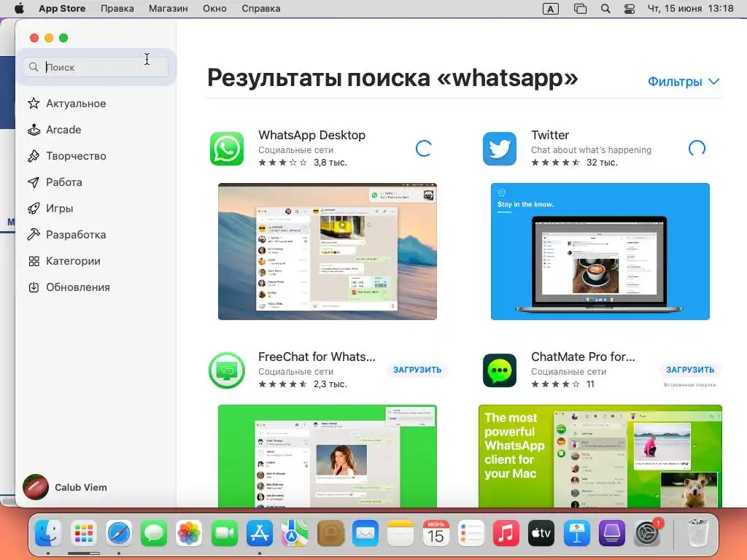
Task: Click the date and time in menu bar
Action: coord(690,9)
